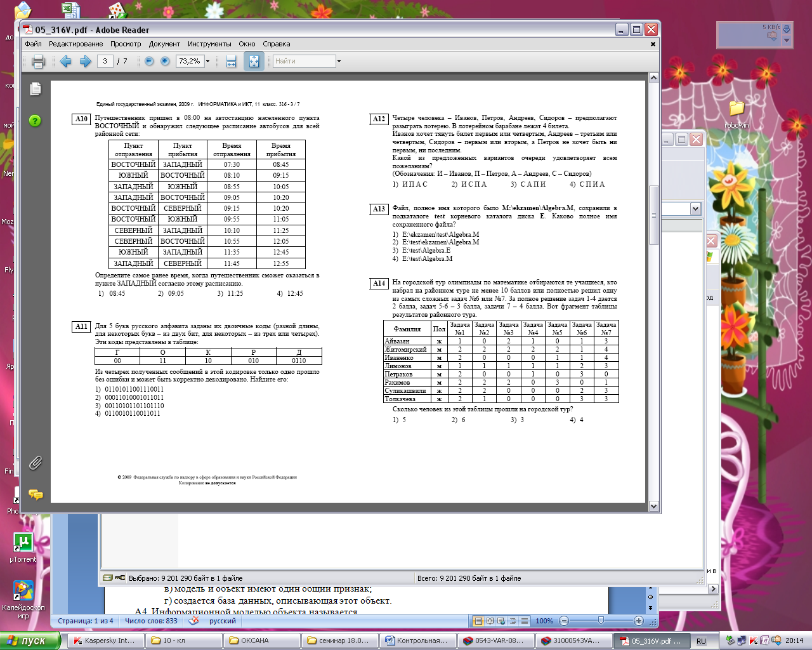Click русский language in Word status bar
Viewport: 812px width, 650px height.
[x=223, y=621]
